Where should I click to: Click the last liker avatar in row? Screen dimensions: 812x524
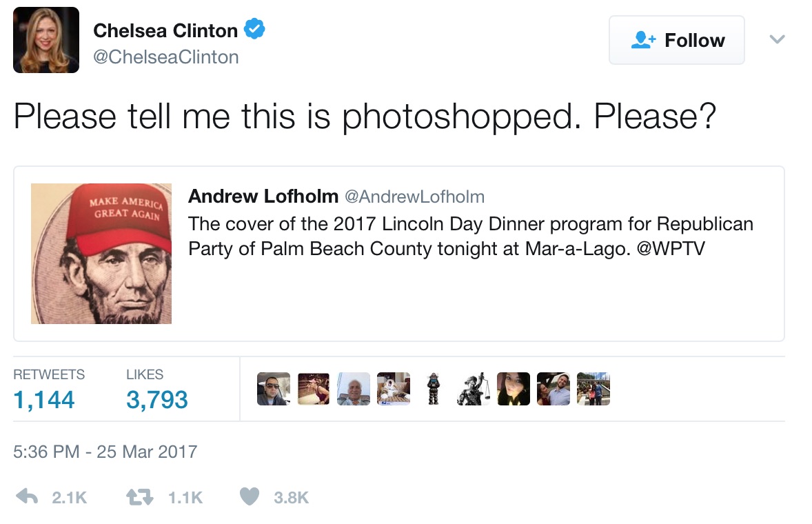(x=593, y=389)
